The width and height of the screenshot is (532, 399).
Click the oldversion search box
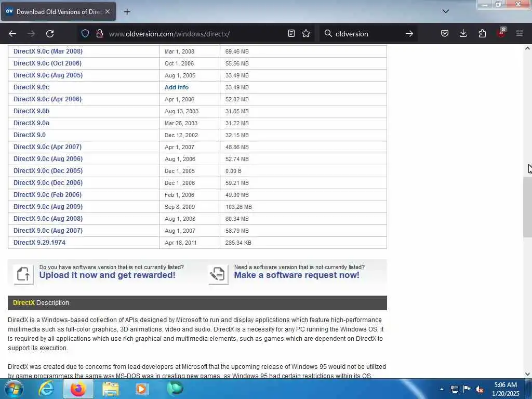(x=368, y=34)
